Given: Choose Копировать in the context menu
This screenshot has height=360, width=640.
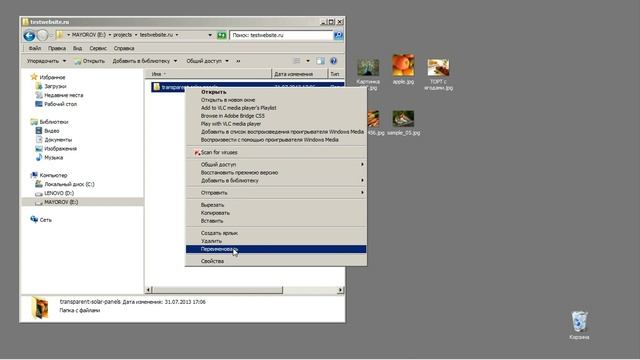Looking at the screenshot, I should [x=276, y=213].
